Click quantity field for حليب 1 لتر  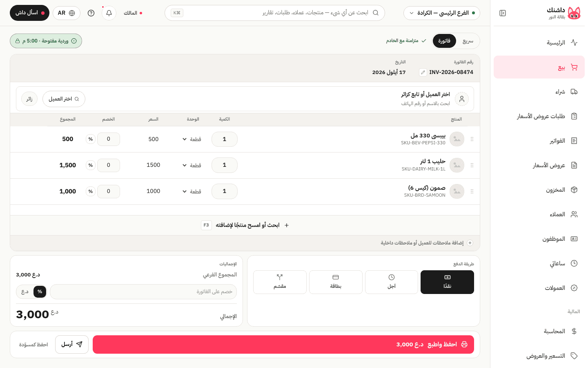[225, 165]
